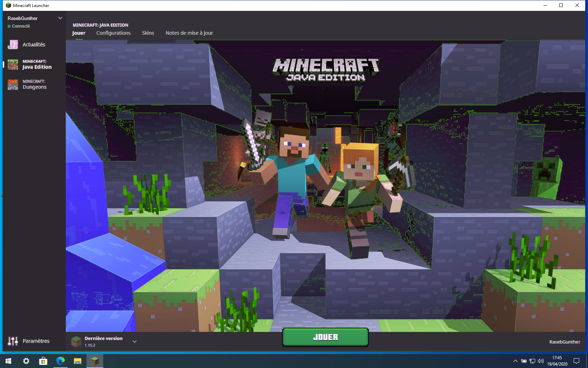This screenshot has height=368, width=588.
Task: Click the Connecté status text
Action: 21,26
